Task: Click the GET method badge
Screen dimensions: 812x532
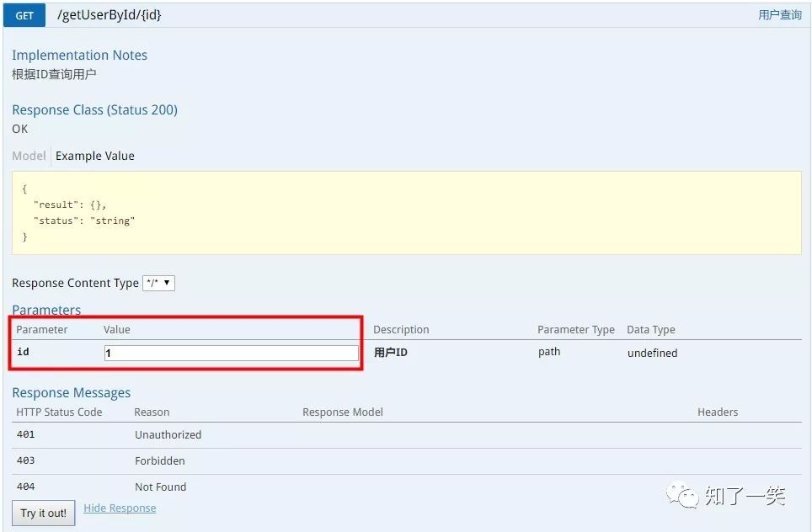Action: (24, 15)
